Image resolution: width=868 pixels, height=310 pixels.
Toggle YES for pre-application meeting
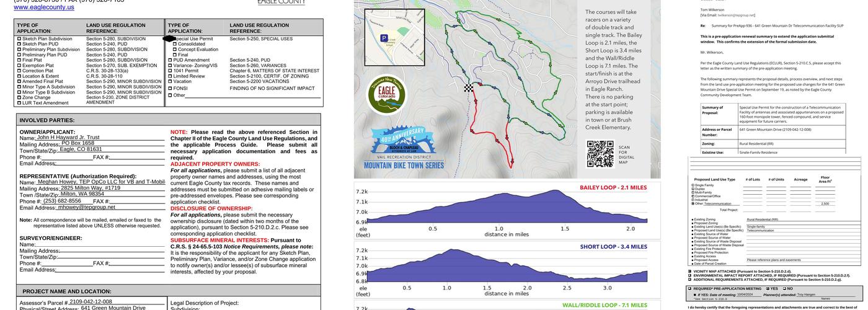[x=768, y=288]
